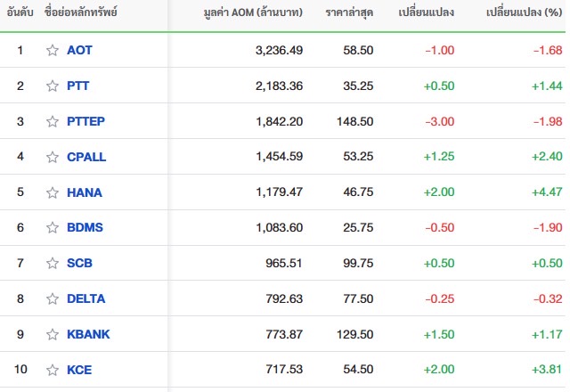Sort by เปลี่ยนแปลง (%) column header

(525, 12)
